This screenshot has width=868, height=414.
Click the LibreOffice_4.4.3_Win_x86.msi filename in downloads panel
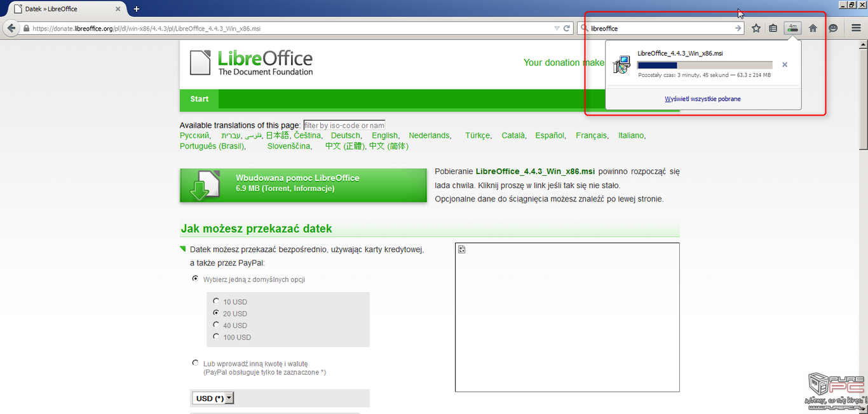pyautogui.click(x=681, y=53)
